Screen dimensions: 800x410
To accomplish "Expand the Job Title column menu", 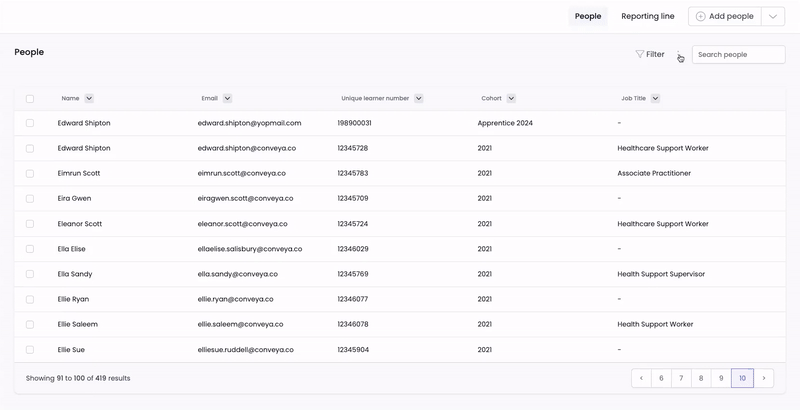I will point(655,98).
